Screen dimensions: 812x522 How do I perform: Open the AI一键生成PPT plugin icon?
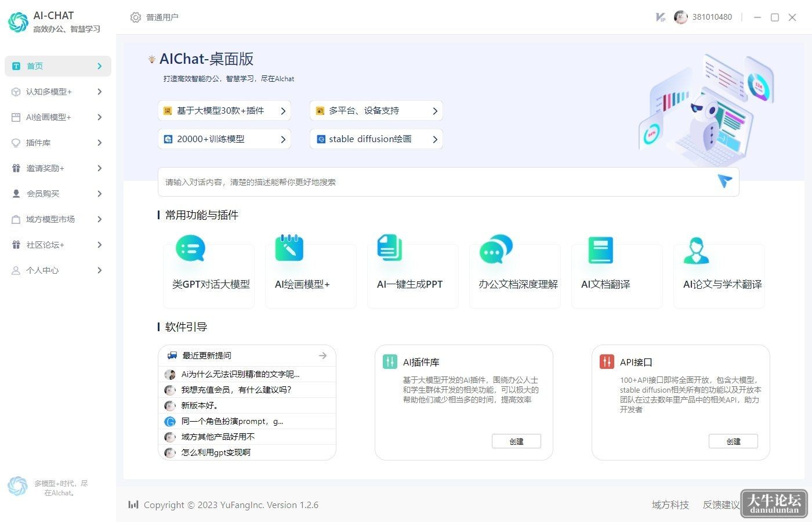[x=390, y=248]
